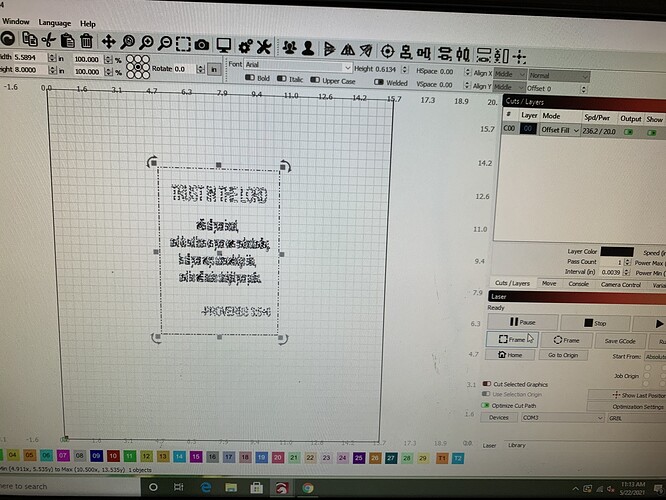Click the Home button
The image size is (666, 500).
click(x=510, y=355)
